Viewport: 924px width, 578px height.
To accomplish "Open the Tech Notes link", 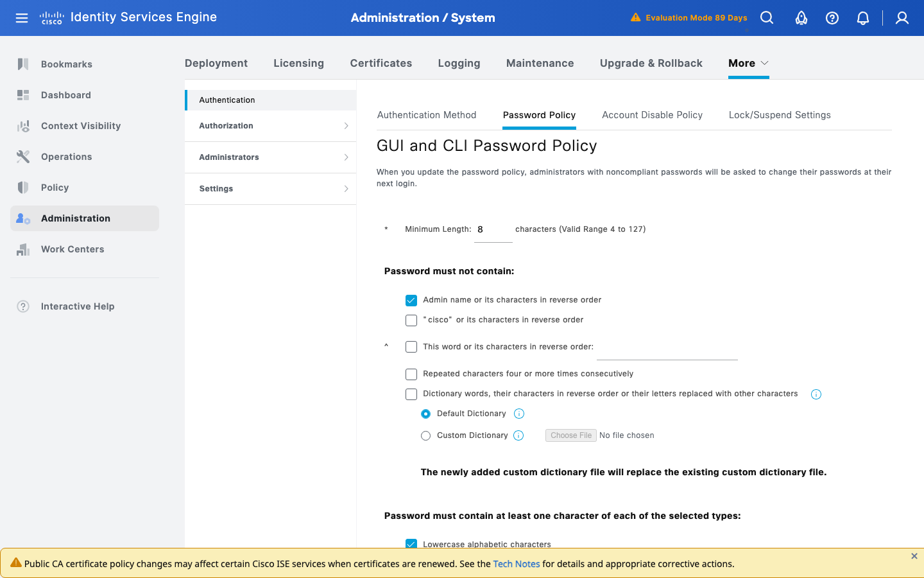I will [517, 564].
